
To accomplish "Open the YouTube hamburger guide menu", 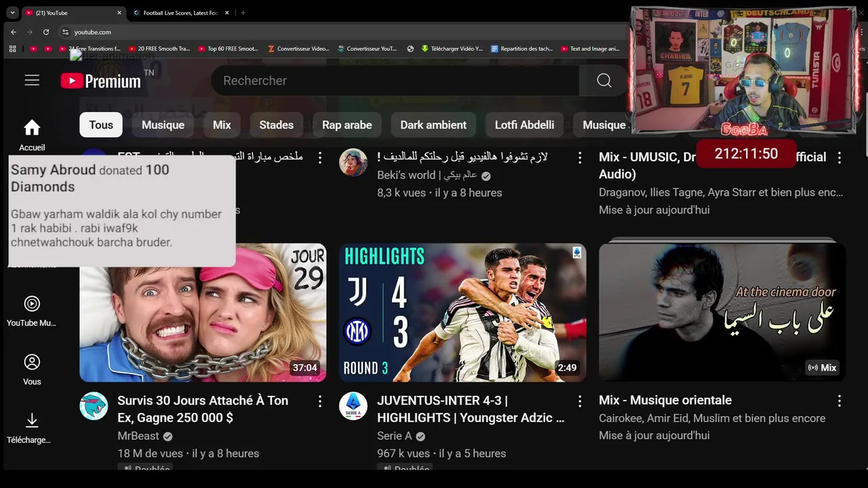I will coord(32,81).
